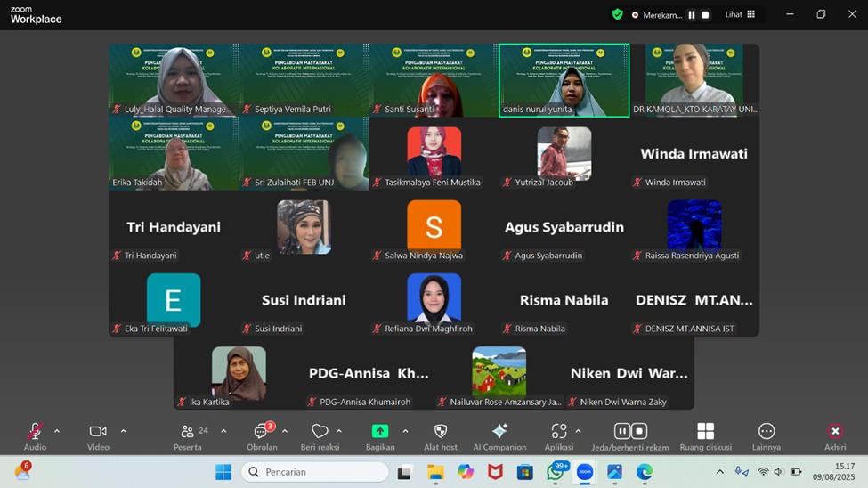
Task: Click the green Bagikan share screen icon
Action: (380, 432)
